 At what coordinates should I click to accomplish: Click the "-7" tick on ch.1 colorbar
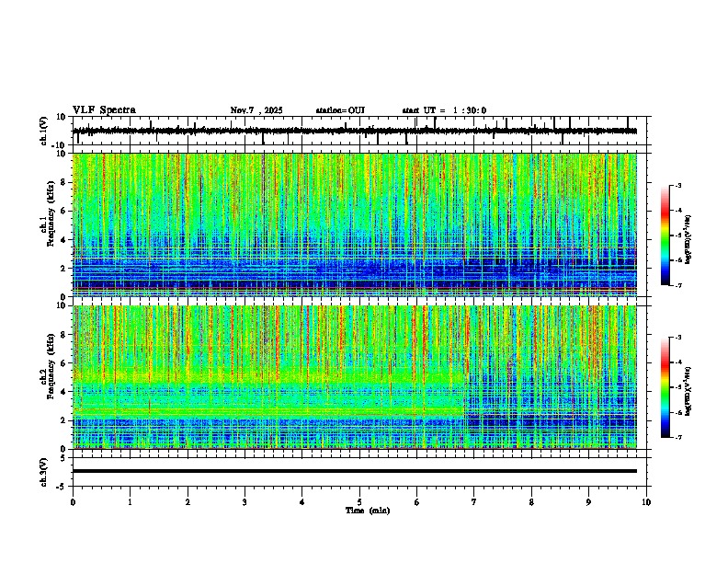(x=678, y=285)
